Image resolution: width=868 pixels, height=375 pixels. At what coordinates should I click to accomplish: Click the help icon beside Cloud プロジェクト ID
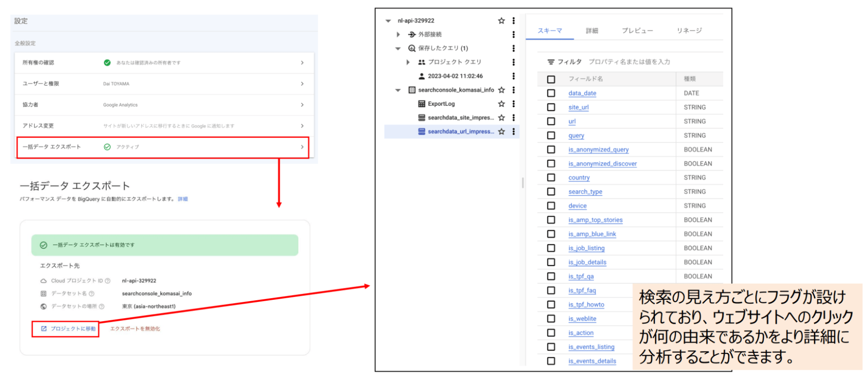[x=108, y=281]
